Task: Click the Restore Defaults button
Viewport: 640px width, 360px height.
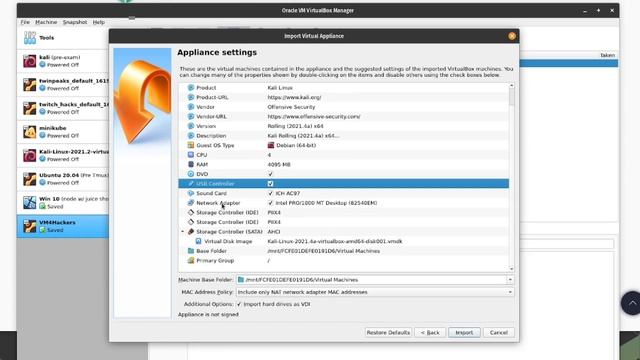Action: pyautogui.click(x=388, y=333)
